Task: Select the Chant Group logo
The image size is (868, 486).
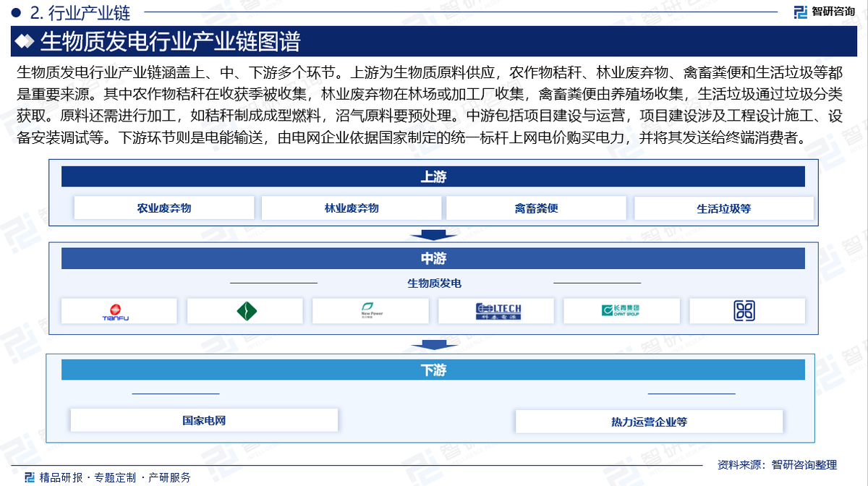Action: point(621,311)
